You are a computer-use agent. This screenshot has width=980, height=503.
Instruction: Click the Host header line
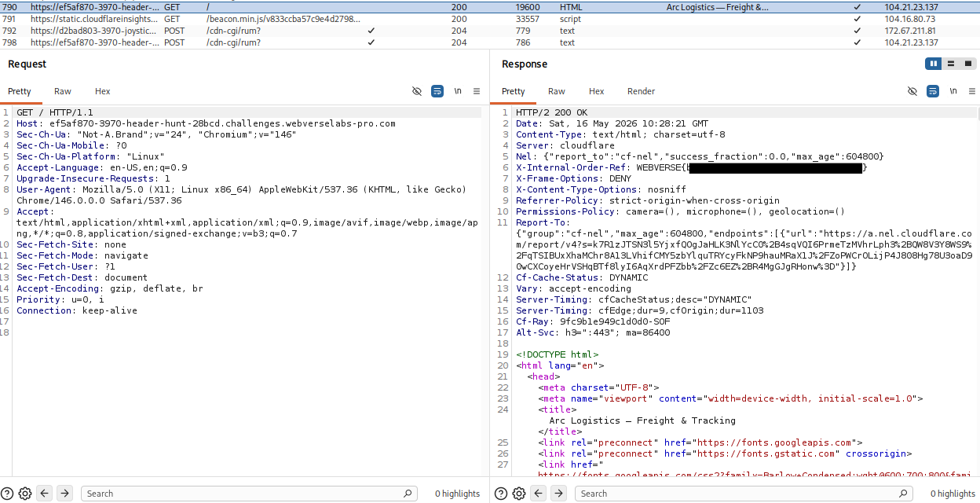pos(206,123)
